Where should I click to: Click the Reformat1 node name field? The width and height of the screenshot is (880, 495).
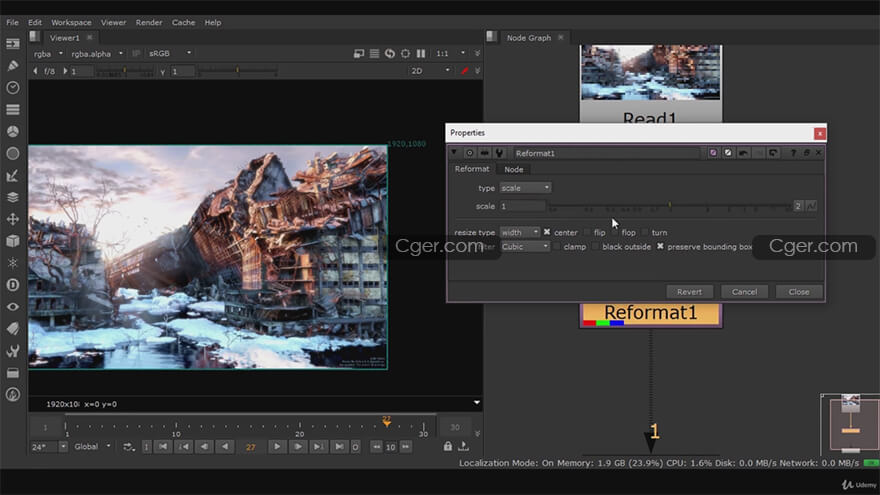click(606, 153)
